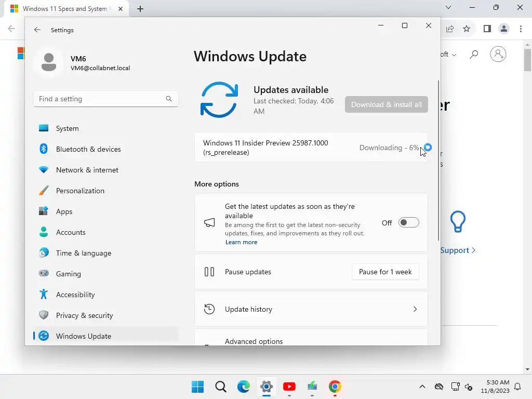Open Chrome side panel icon
Screen dimensions: 532x399
pos(487,29)
